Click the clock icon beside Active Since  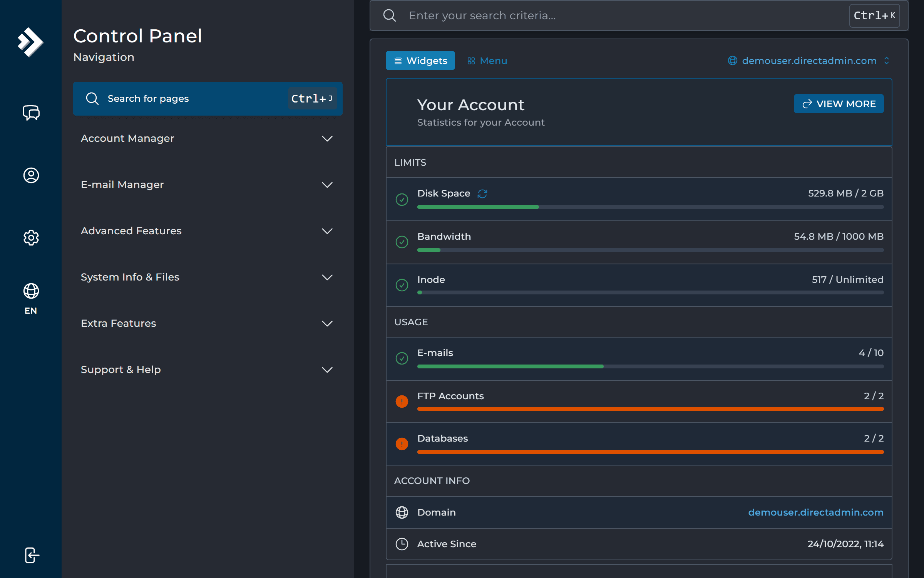tap(402, 544)
